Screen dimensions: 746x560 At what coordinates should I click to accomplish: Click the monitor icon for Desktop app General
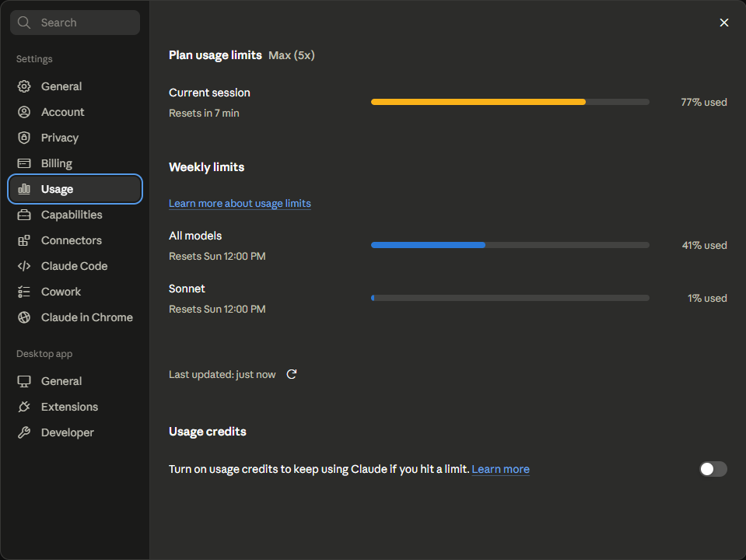24,381
